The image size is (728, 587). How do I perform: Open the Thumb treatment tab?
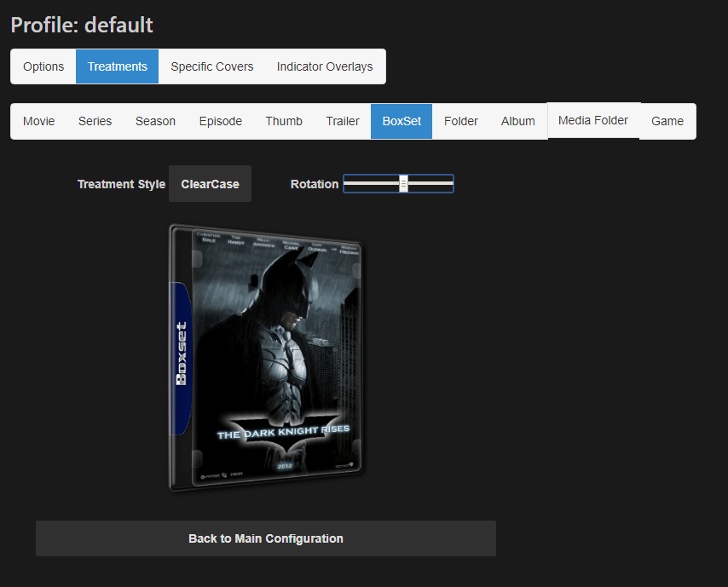tap(284, 121)
